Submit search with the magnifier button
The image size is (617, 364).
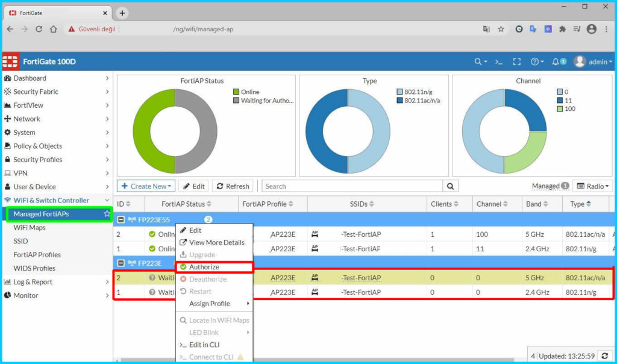click(x=450, y=187)
